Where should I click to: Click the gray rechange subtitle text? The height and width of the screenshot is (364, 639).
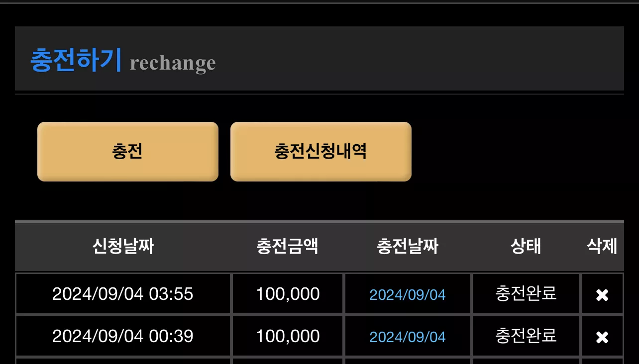(x=173, y=64)
